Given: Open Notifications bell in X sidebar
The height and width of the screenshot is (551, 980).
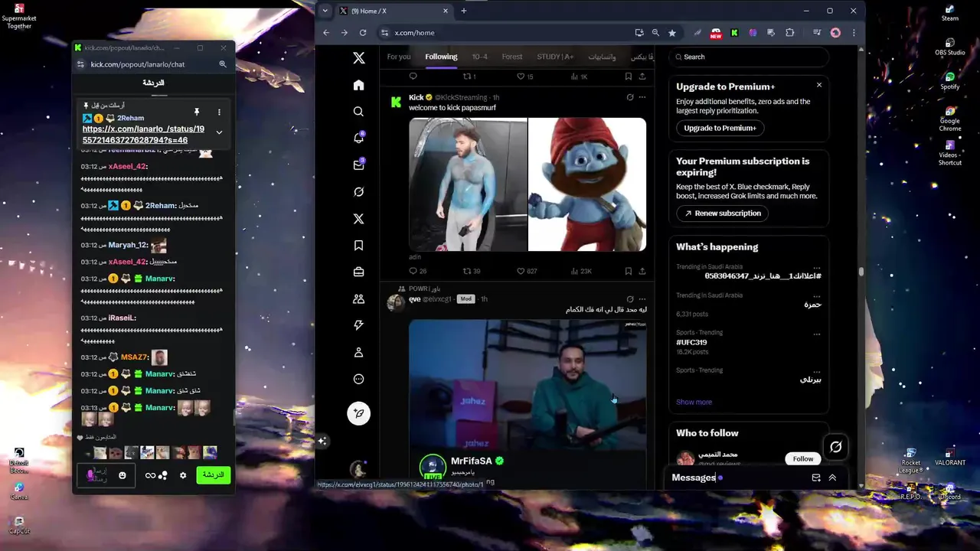Looking at the screenshot, I should (x=358, y=138).
